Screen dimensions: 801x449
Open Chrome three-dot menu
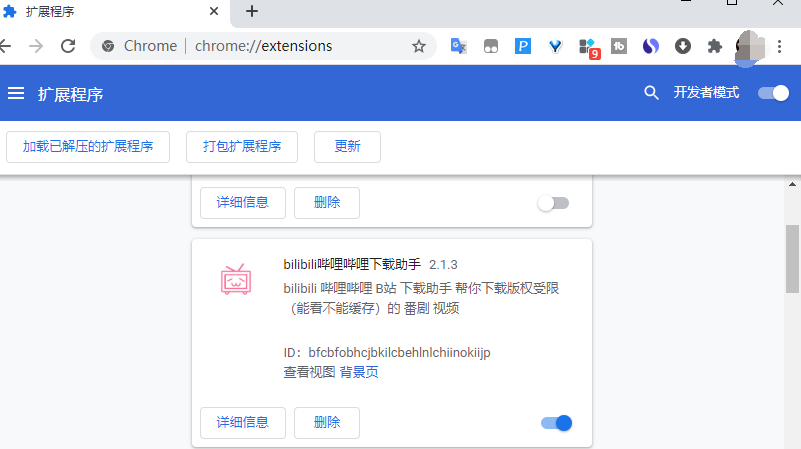780,46
